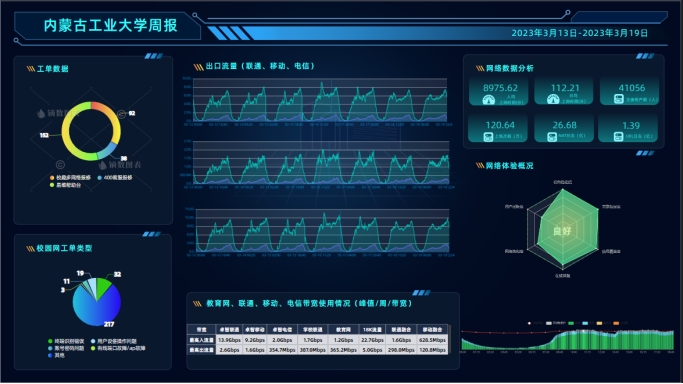This screenshot has height=384, width=683.
Task: Click the 22.7Gbps cell in the bandwidth table
Action: point(372,340)
